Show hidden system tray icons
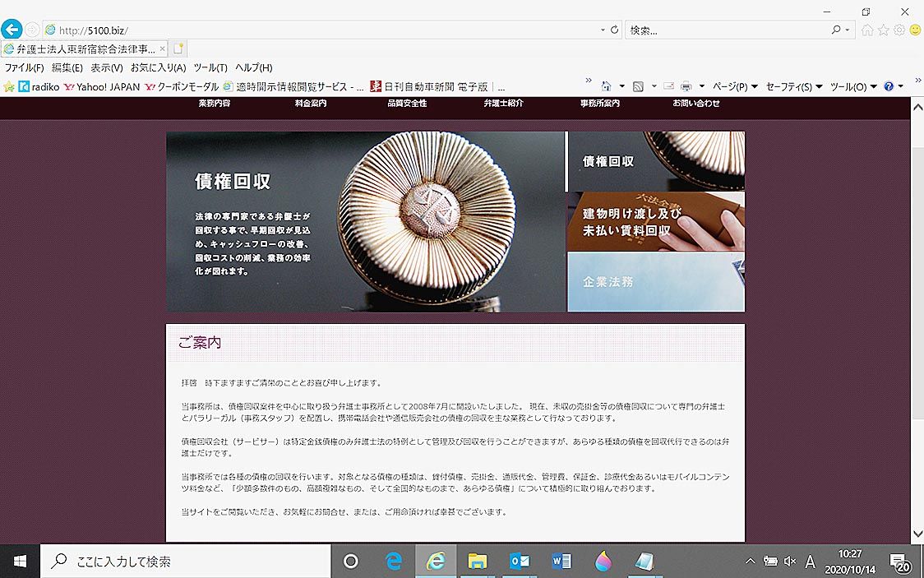 750,562
